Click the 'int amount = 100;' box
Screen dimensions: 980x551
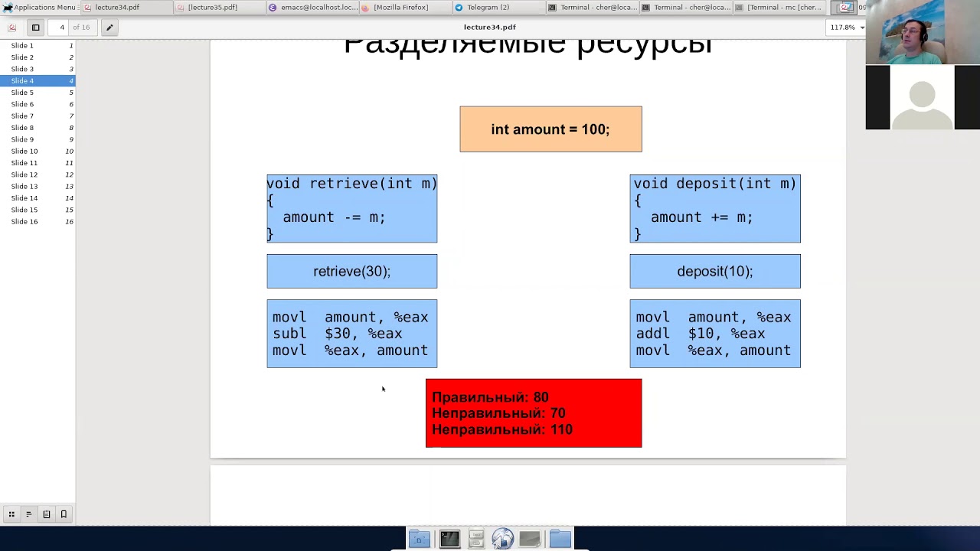pyautogui.click(x=550, y=129)
